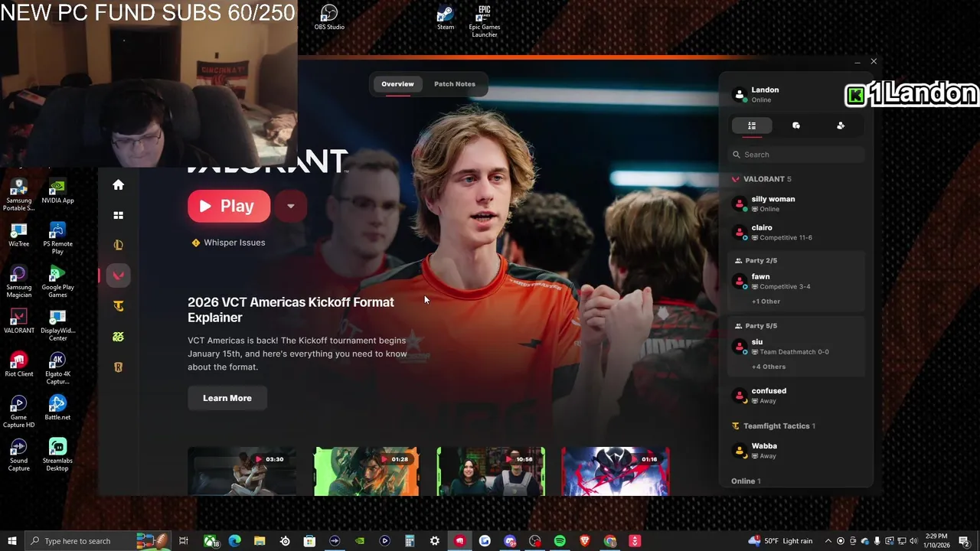The image size is (980, 551).
Task: Open Epic Games Launcher desktop shortcut
Action: [x=485, y=21]
